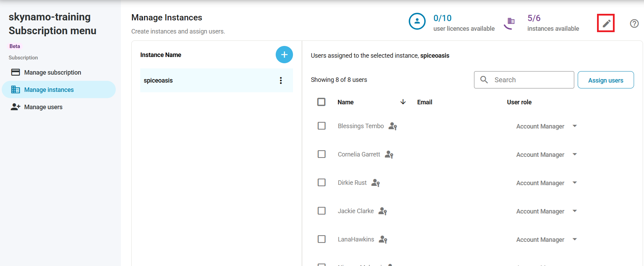Click the admin icon beside Jackie Clarke
Viewport: 644px width, 266px height.
[382, 211]
